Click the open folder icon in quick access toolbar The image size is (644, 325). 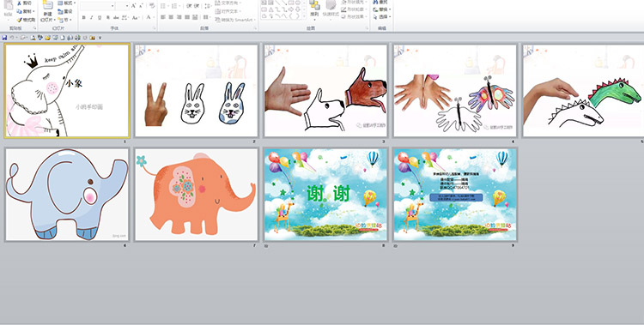click(x=47, y=38)
